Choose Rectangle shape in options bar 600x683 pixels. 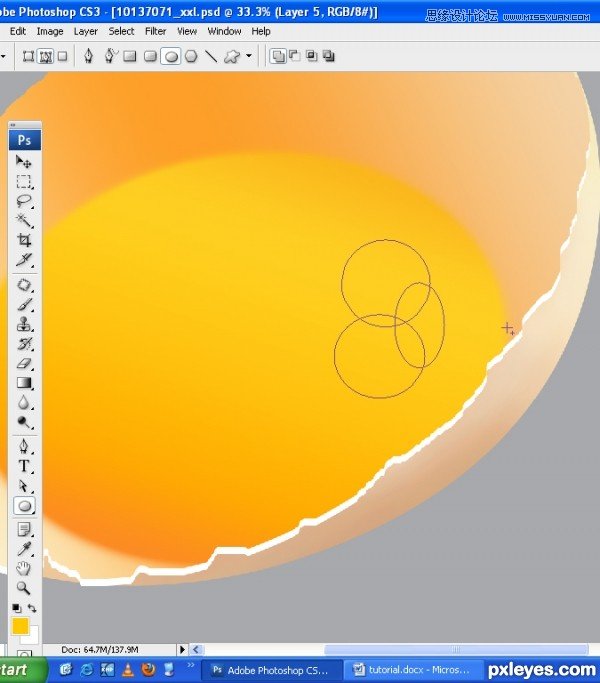click(x=130, y=56)
